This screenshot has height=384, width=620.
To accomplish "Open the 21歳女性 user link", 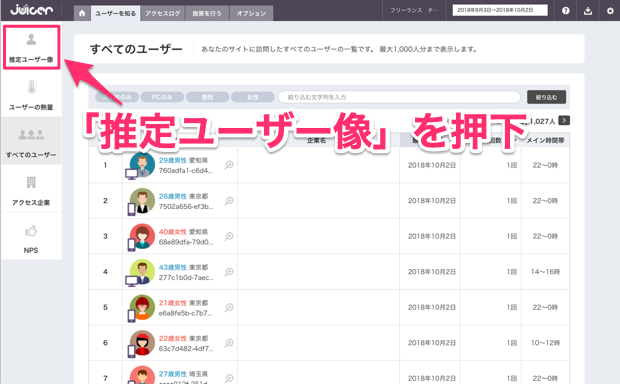I will tap(173, 303).
